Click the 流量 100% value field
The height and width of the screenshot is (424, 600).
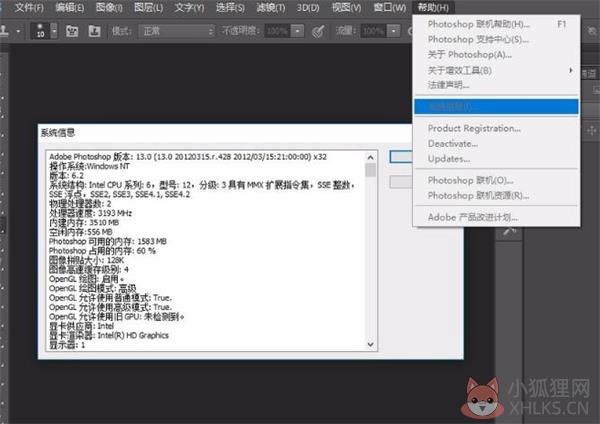point(373,31)
